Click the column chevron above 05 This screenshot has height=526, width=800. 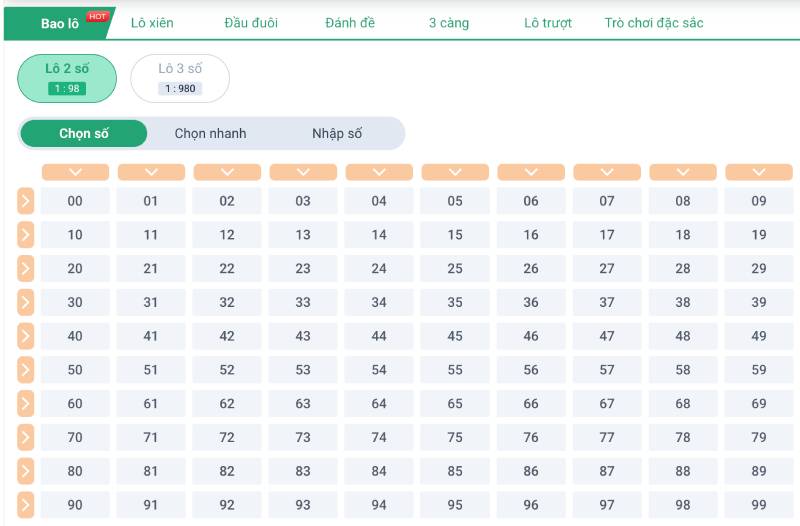[455, 172]
